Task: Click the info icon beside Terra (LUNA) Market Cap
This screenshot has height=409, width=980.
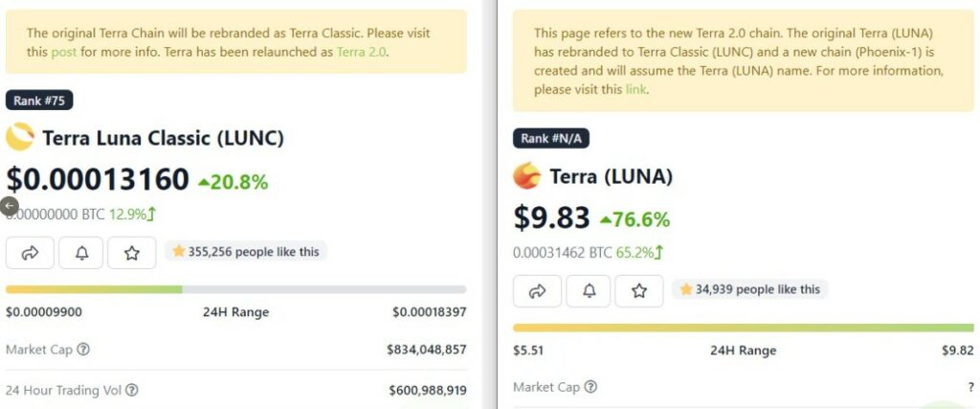Action: pyautogui.click(x=590, y=387)
